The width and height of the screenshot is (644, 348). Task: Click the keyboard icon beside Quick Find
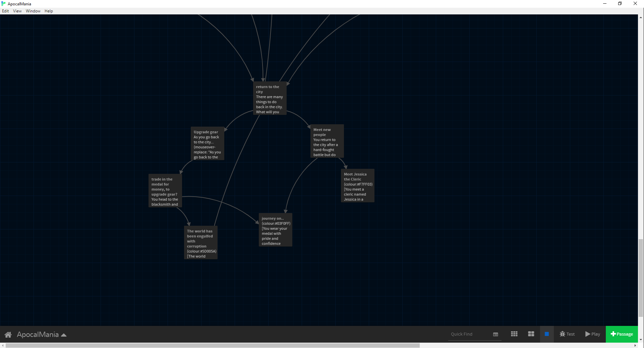(495, 334)
